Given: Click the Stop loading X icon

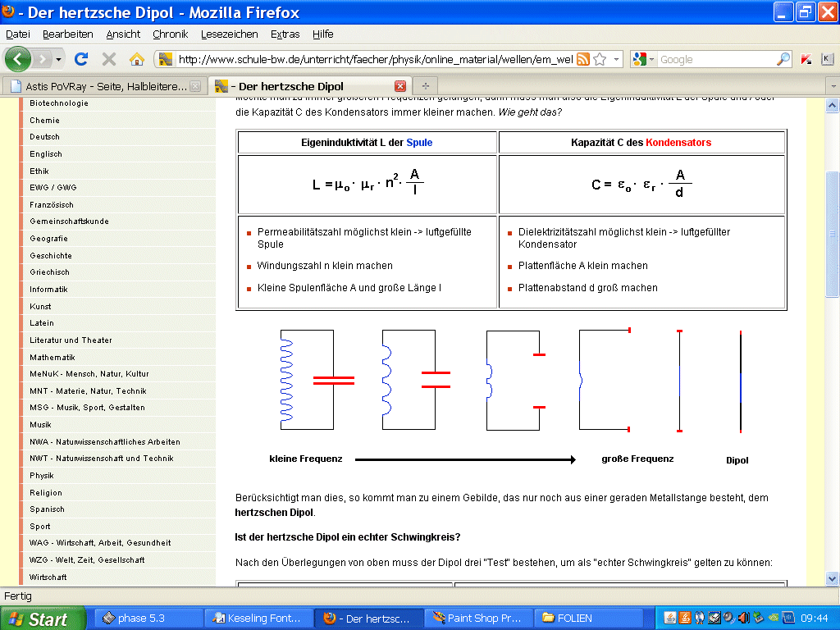Looking at the screenshot, I should pyautogui.click(x=109, y=59).
